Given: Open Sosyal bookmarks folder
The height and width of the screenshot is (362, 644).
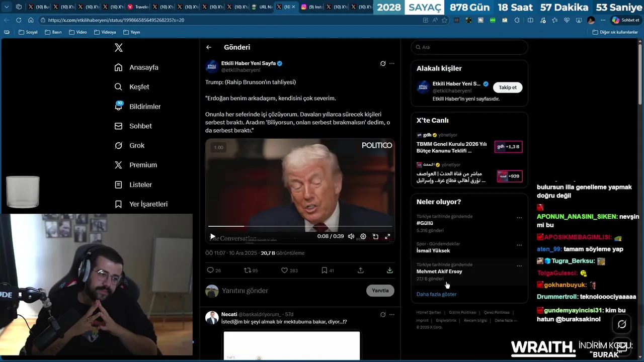Looking at the screenshot, I should (x=28, y=32).
